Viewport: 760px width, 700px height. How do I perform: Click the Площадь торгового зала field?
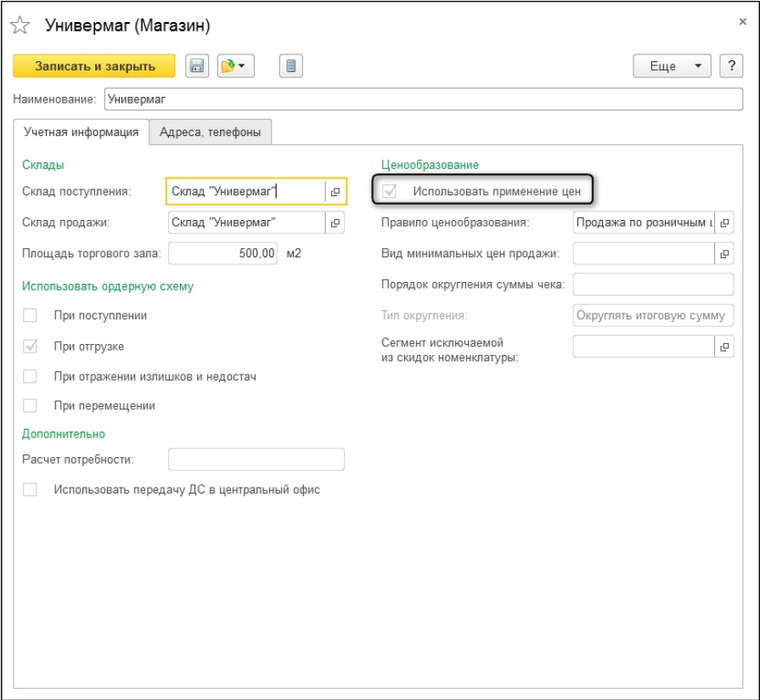pos(222,254)
